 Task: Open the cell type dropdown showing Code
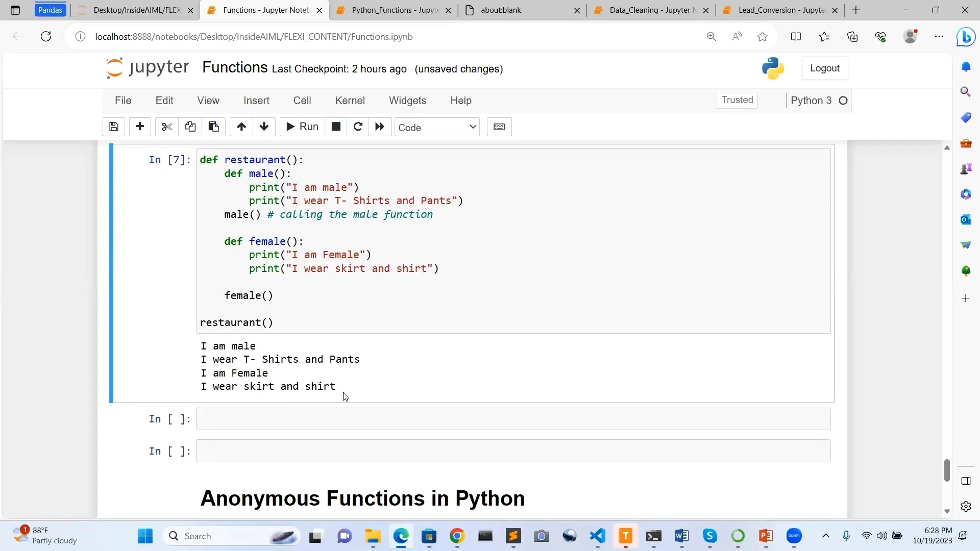437,127
